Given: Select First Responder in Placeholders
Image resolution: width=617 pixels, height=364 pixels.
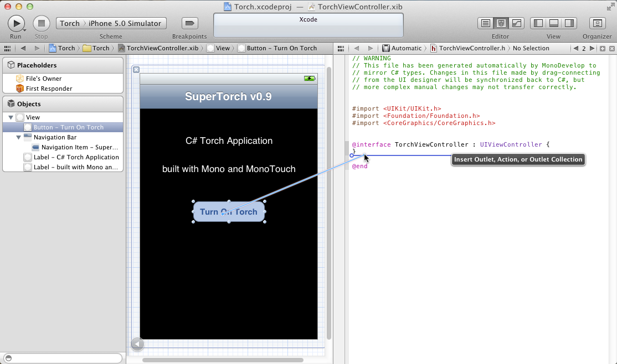Looking at the screenshot, I should click(x=49, y=89).
